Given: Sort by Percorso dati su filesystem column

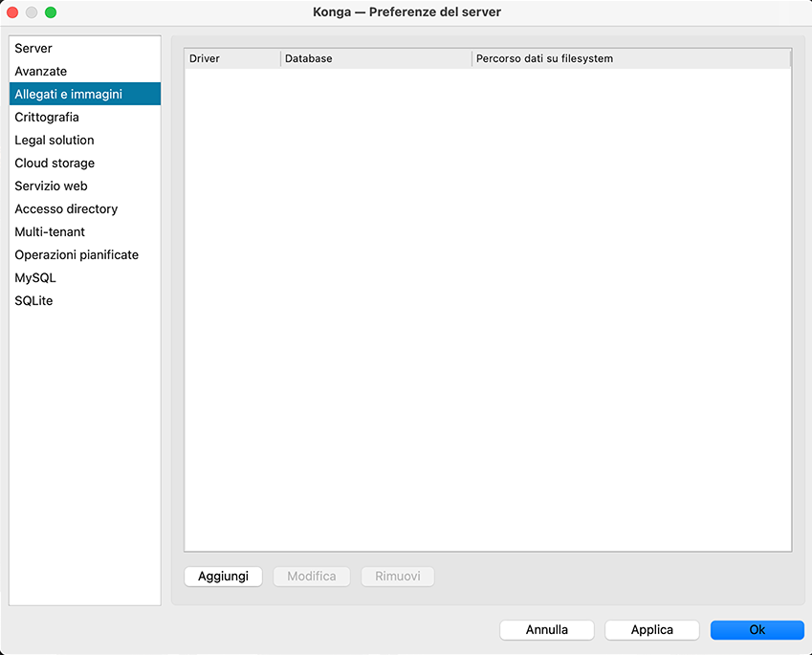Looking at the screenshot, I should (x=631, y=59).
